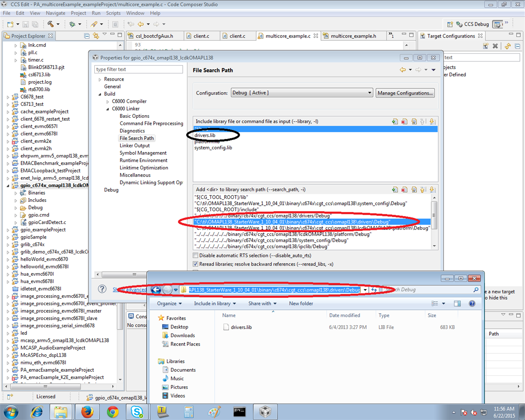This screenshot has width=525, height=420.
Task: Open Skype from the taskbar
Action: (137, 411)
